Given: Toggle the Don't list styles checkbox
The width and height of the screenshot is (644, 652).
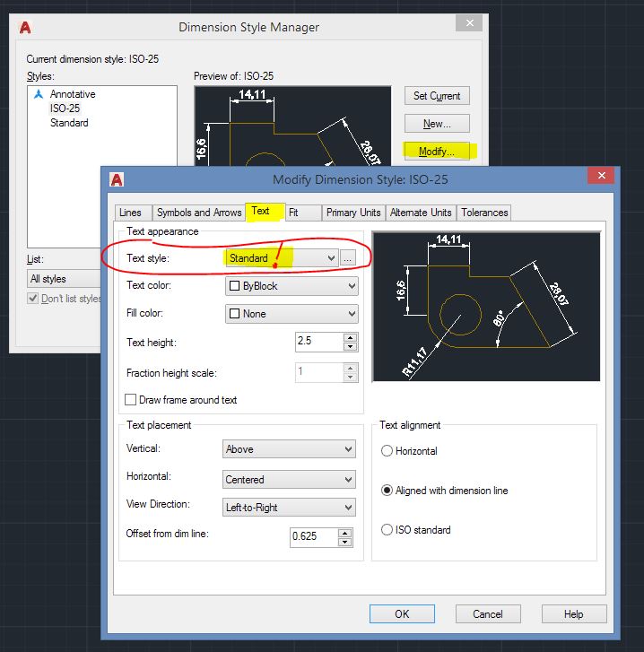Looking at the screenshot, I should click(x=32, y=298).
